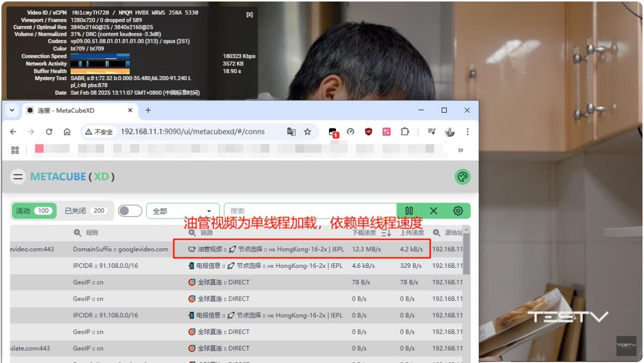The image size is (644, 363).
Task: Close the YouTube stats for nerds overlay
Action: [x=249, y=15]
